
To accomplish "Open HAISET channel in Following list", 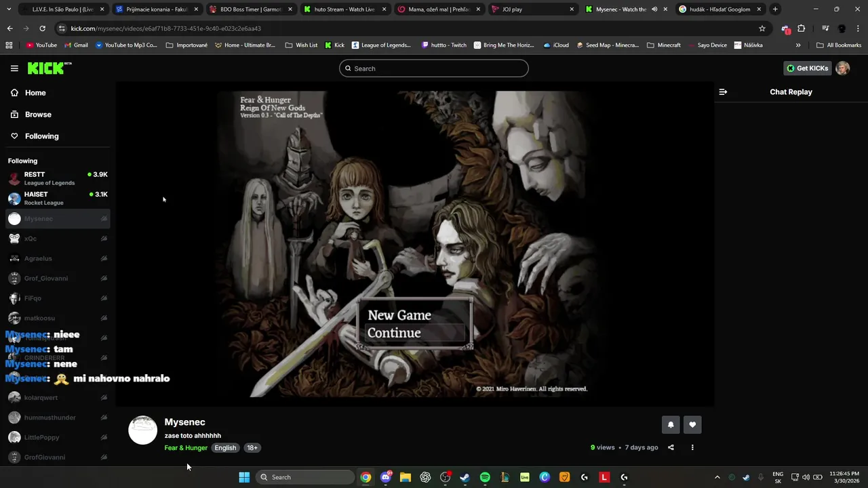I will coord(58,198).
